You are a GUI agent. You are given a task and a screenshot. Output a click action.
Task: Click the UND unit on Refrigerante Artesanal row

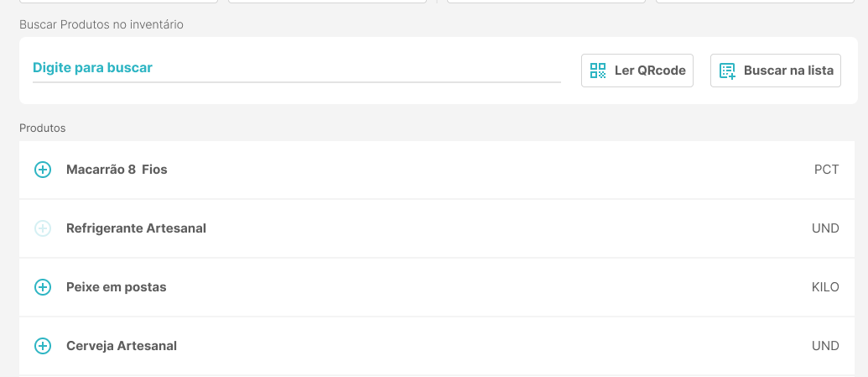point(825,228)
